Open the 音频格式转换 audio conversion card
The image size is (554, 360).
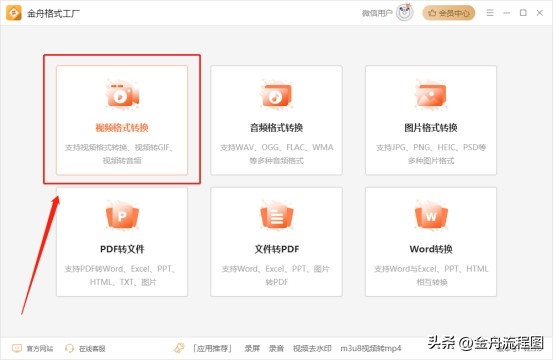(276, 120)
